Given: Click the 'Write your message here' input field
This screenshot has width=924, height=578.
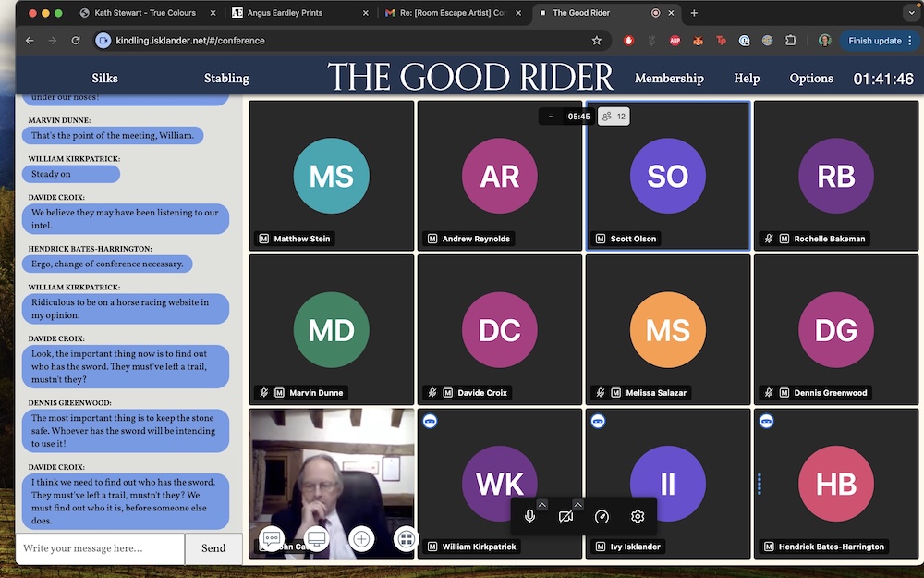Looking at the screenshot, I should click(x=99, y=548).
